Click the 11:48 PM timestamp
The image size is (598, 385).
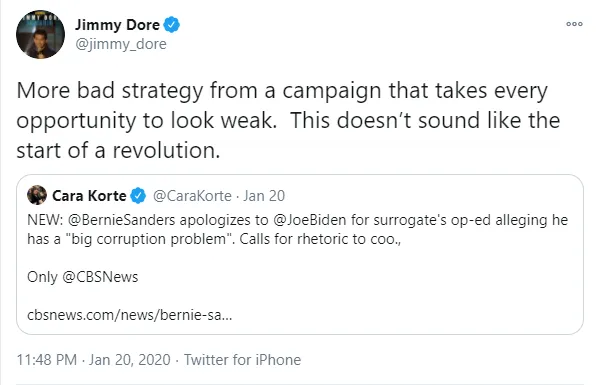47,360
